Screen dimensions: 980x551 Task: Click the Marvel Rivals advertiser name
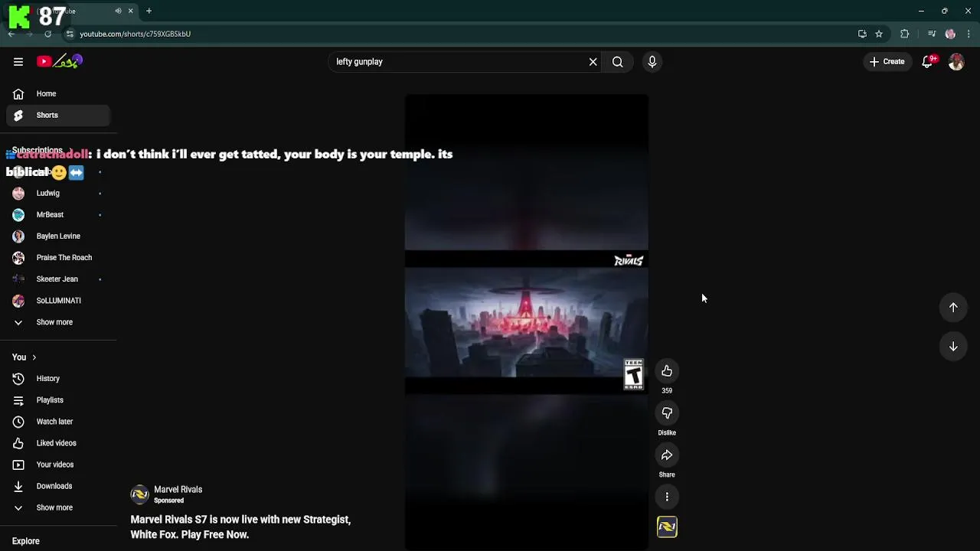pos(178,490)
